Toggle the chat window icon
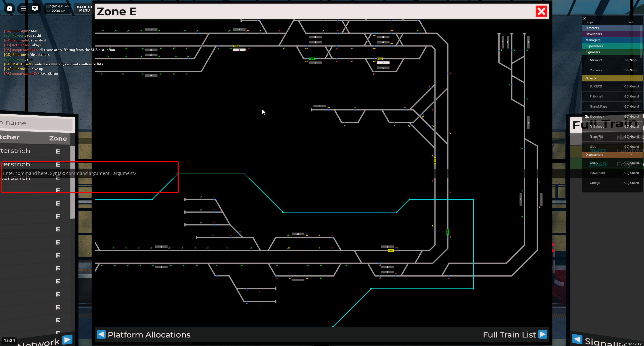644x346 pixels. tap(34, 9)
